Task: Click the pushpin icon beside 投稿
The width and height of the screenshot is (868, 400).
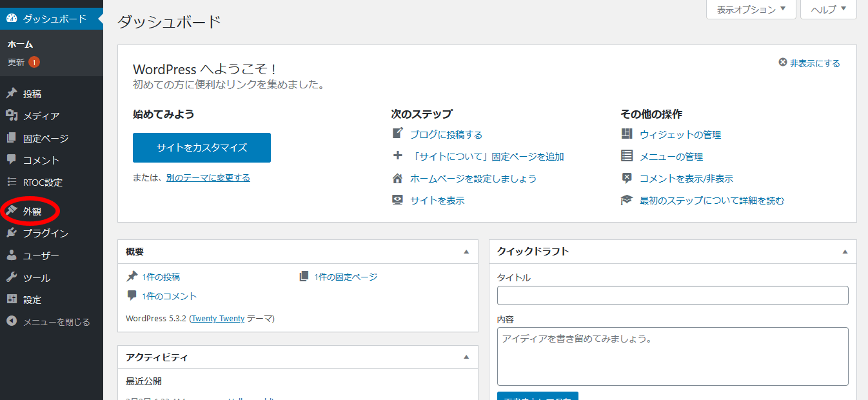Action: point(12,94)
